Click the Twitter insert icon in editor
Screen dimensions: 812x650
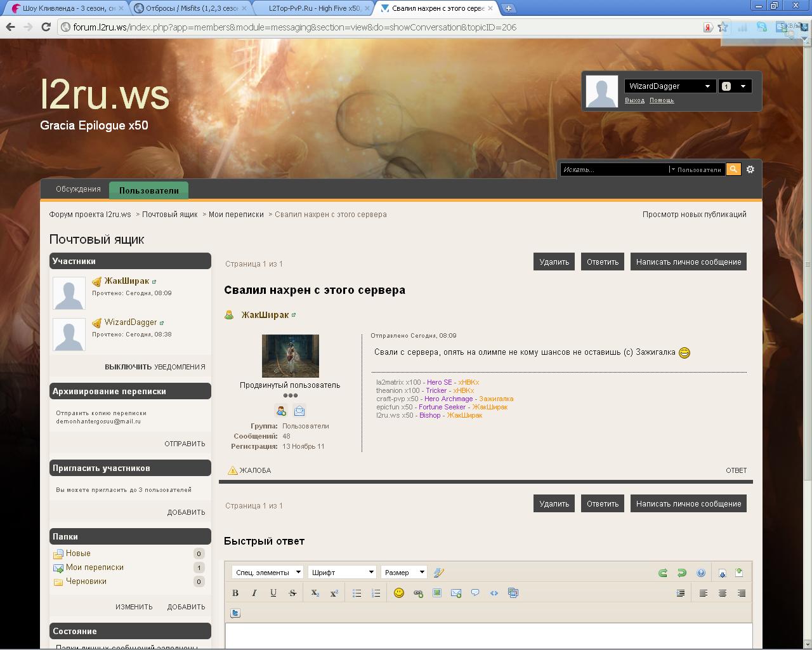235,613
